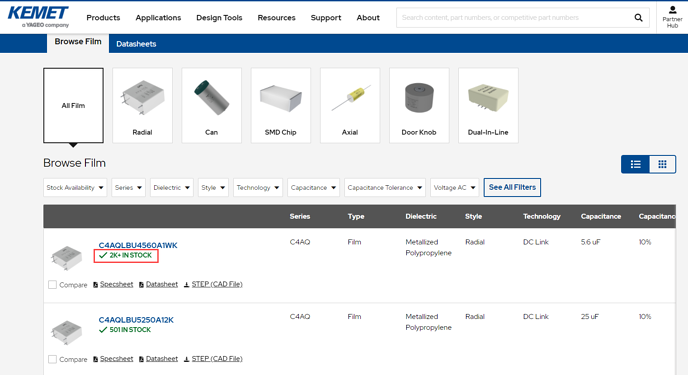
Task: Click the search magnifier icon
Action: click(x=638, y=18)
